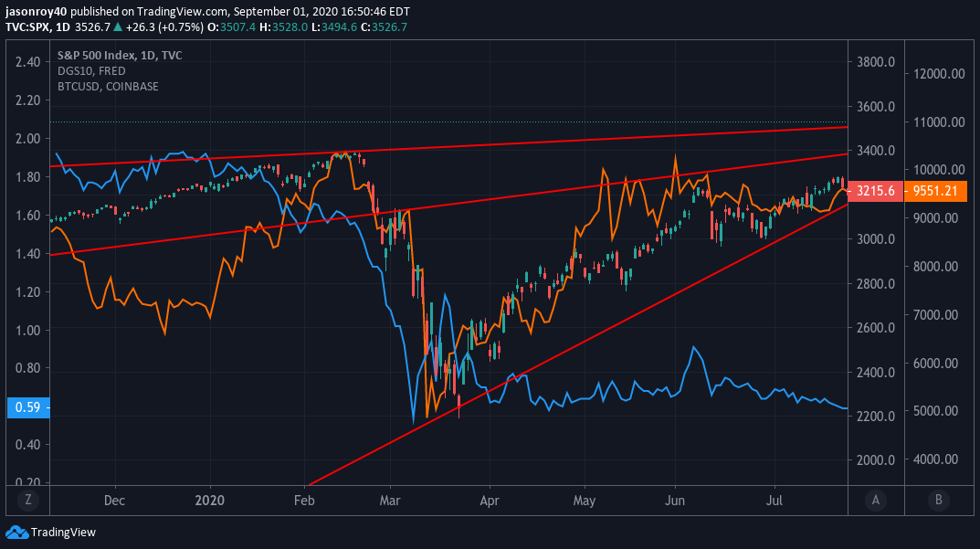This screenshot has height=549, width=980.
Task: Click the 3215.6 red price label
Action: 876,191
